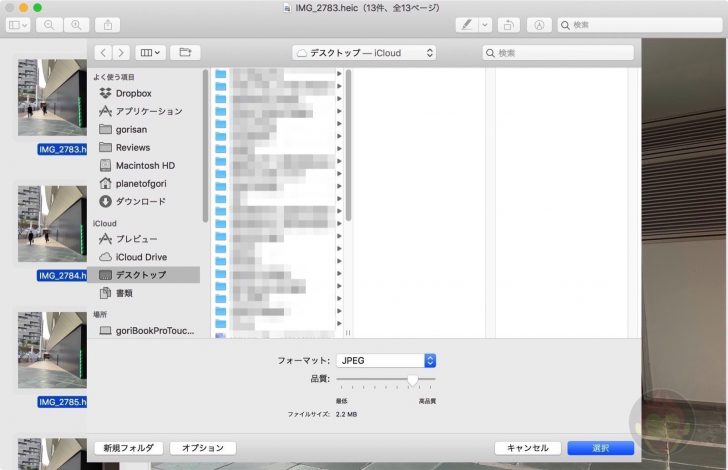Click the house icon beside planetofgori
The height and width of the screenshot is (470, 728).
coord(105,183)
